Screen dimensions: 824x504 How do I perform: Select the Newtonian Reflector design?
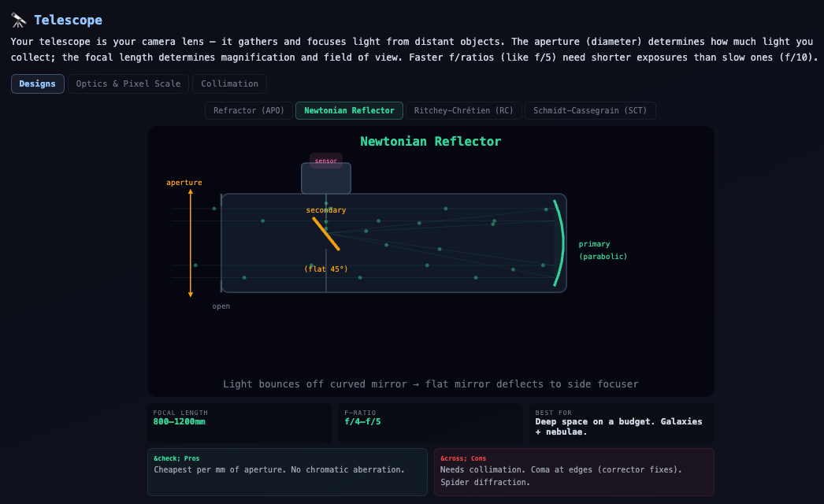pos(349,111)
